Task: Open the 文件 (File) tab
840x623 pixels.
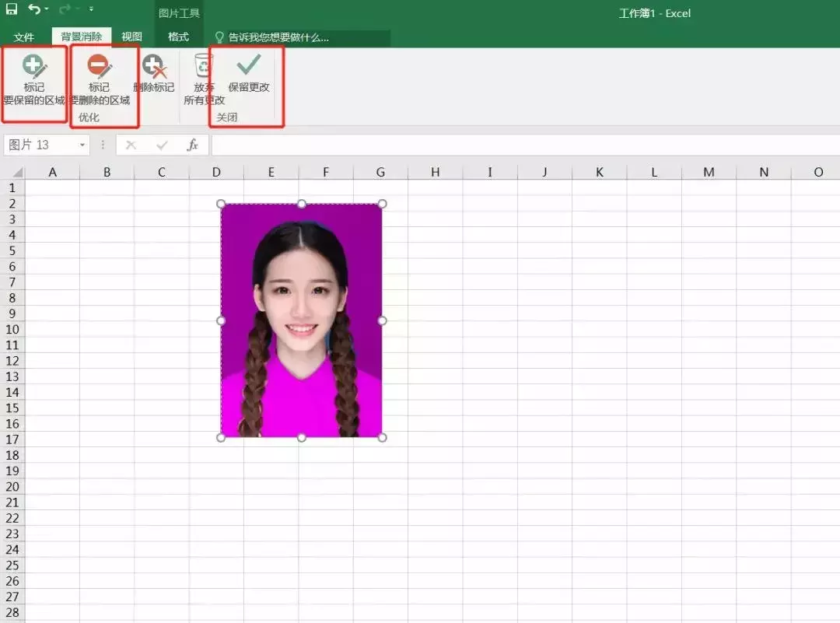Action: click(23, 37)
